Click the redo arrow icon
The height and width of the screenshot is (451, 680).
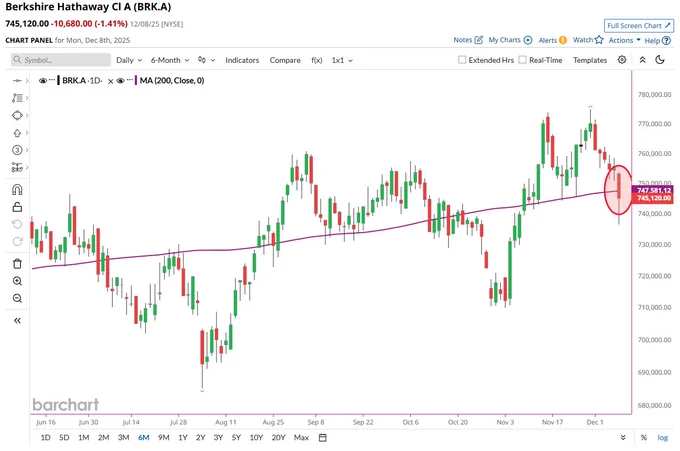pos(17,242)
